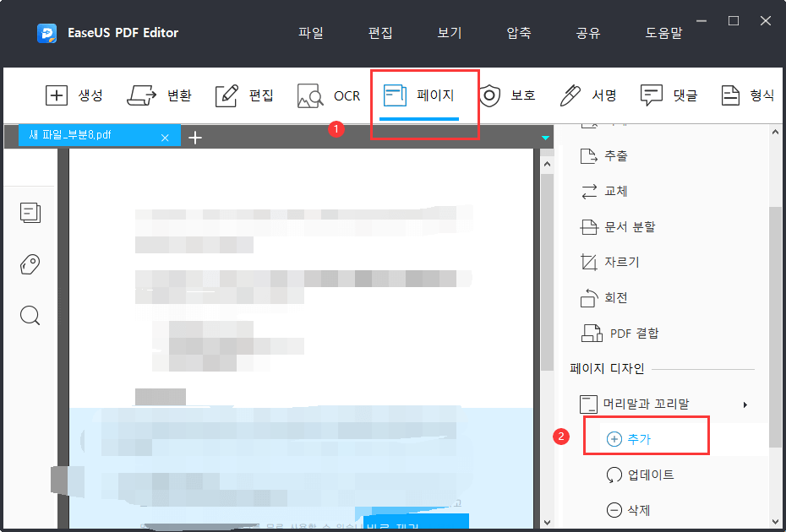Open a new tab with the plus button
The height and width of the screenshot is (532, 786).
click(x=195, y=136)
